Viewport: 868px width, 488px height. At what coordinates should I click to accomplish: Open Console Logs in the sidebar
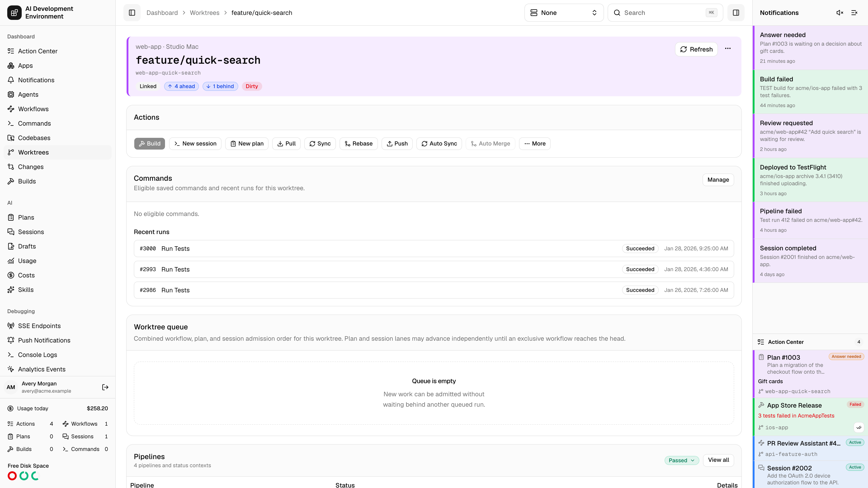coord(58,355)
